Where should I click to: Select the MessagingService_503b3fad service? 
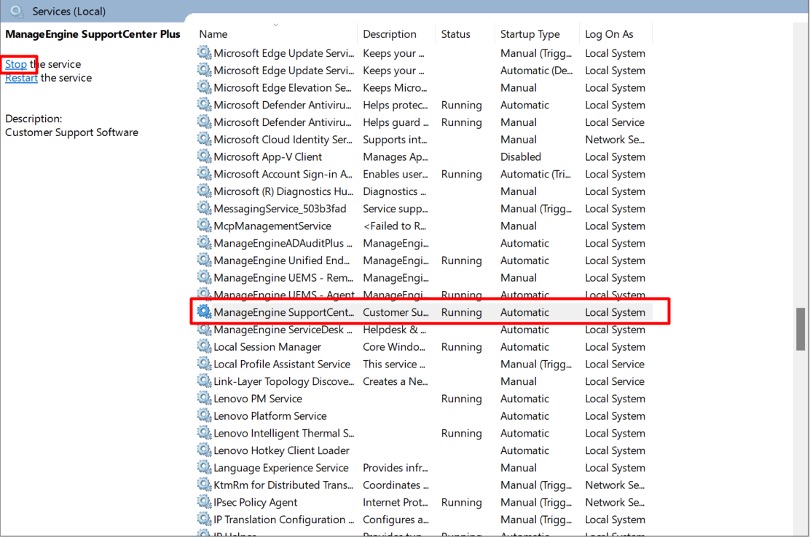(280, 208)
